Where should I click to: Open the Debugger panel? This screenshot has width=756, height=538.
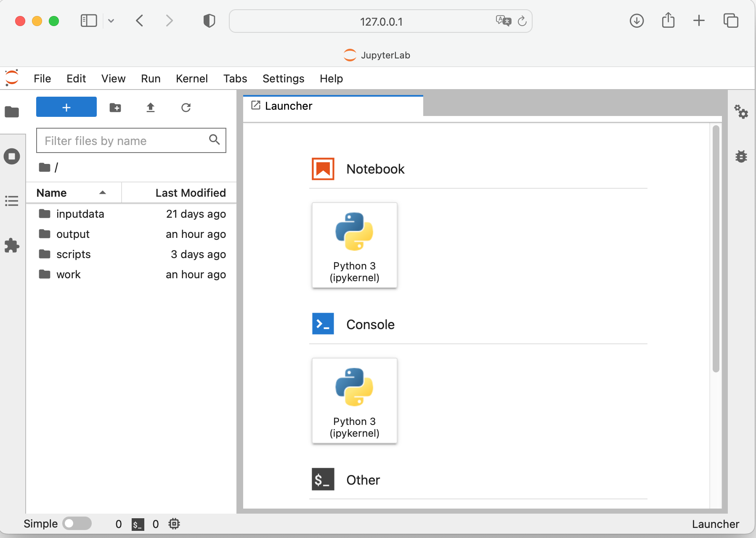pyautogui.click(x=741, y=156)
